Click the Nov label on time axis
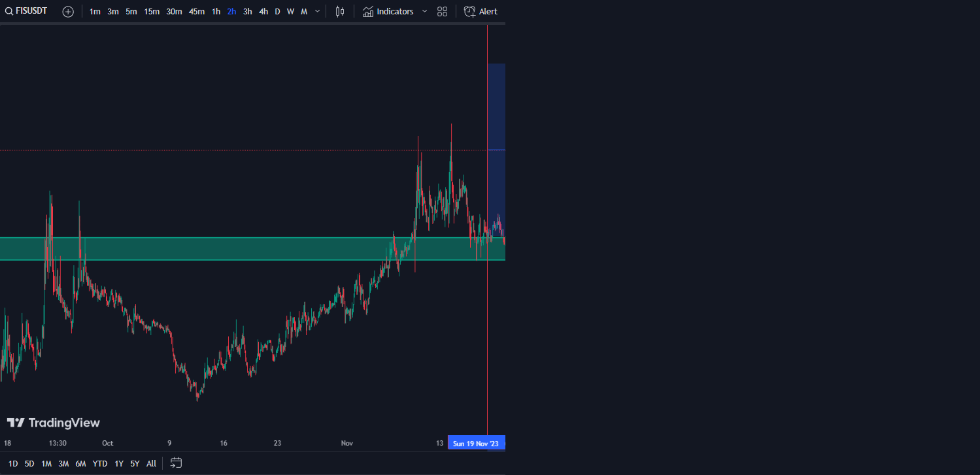 [347, 443]
